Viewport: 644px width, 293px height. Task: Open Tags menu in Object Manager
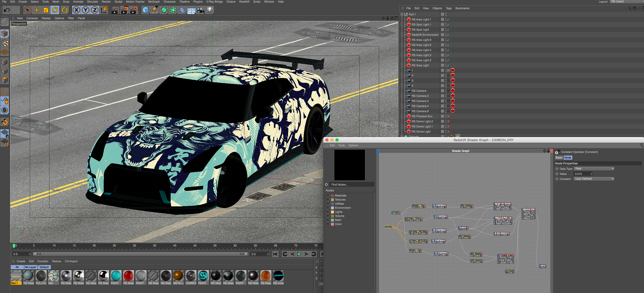(x=448, y=8)
